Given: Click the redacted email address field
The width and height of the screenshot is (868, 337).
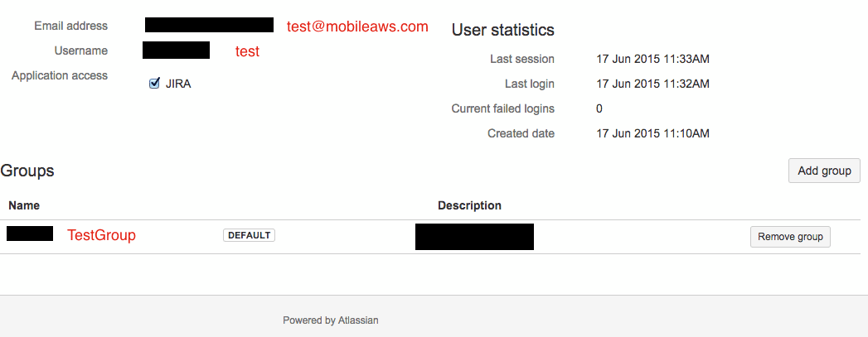Looking at the screenshot, I should (x=209, y=25).
